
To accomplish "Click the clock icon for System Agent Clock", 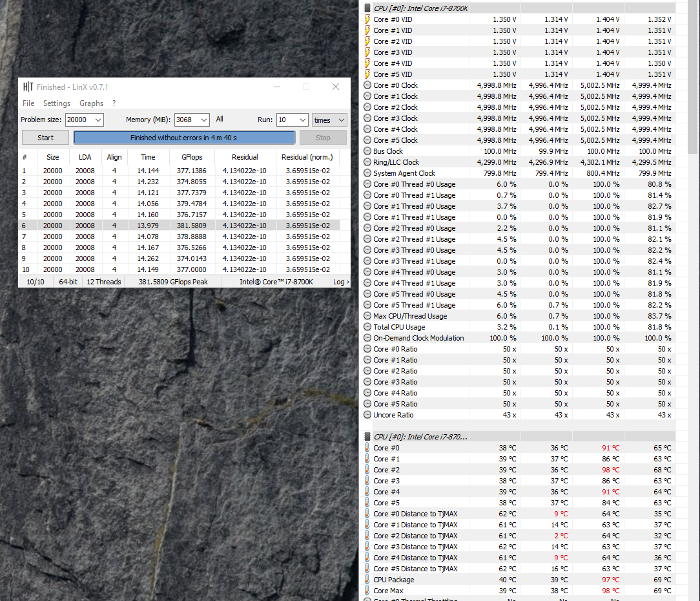I will coord(367,173).
